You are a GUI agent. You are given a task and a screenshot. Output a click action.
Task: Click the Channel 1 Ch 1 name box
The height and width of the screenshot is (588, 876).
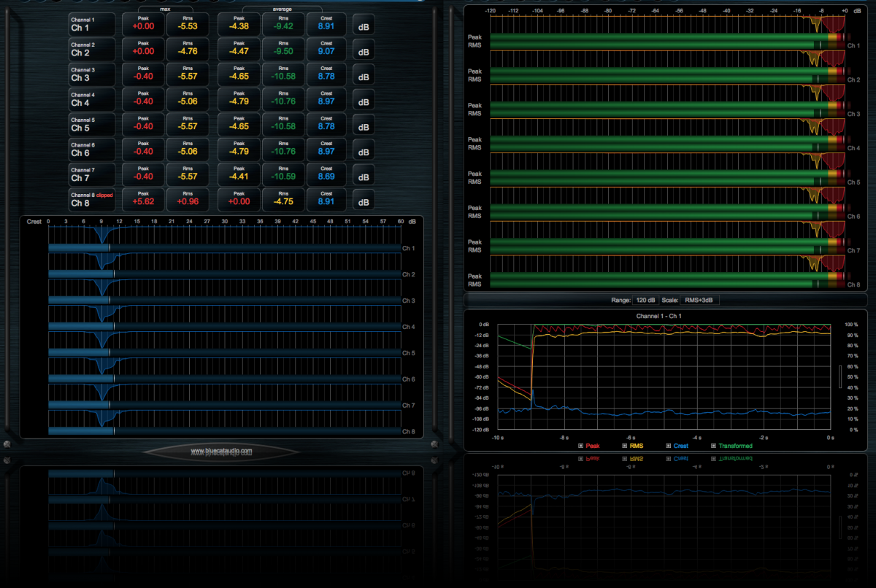92,25
